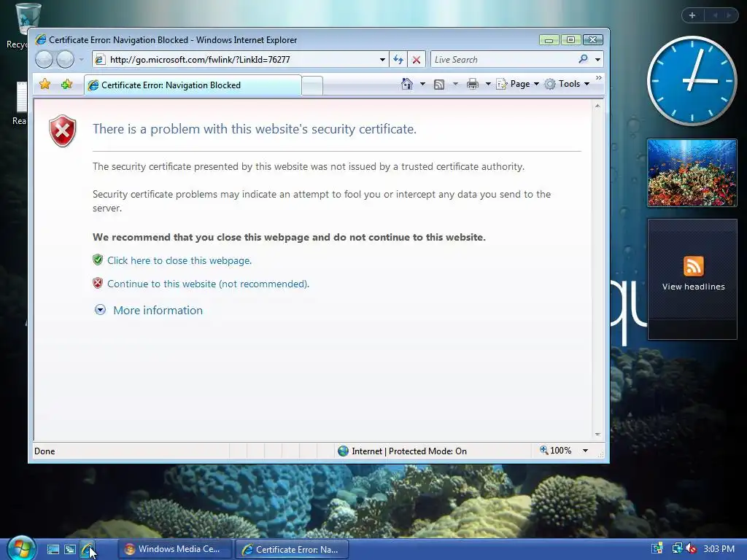Click the sidebar analog clock gadget
Viewport: 747px width, 560px height.
(692, 80)
